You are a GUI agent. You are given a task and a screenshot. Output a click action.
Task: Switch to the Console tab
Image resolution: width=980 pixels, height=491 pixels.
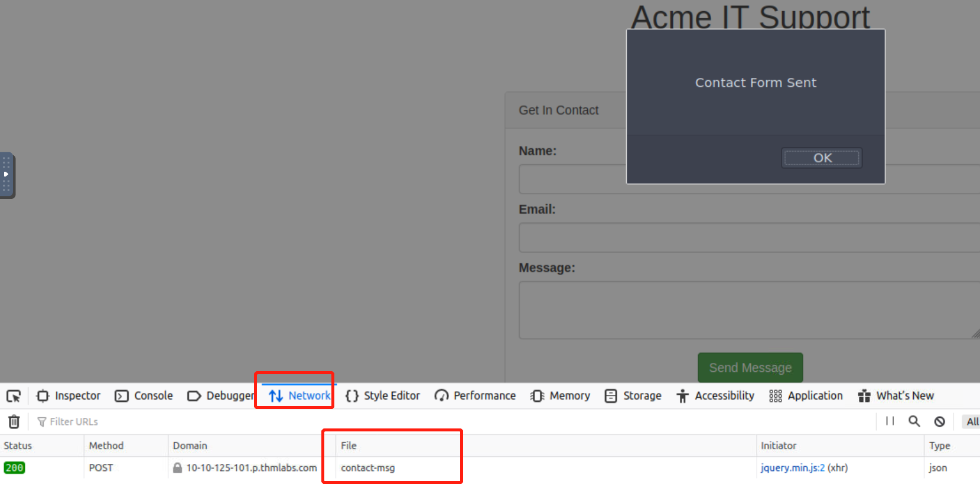point(144,396)
